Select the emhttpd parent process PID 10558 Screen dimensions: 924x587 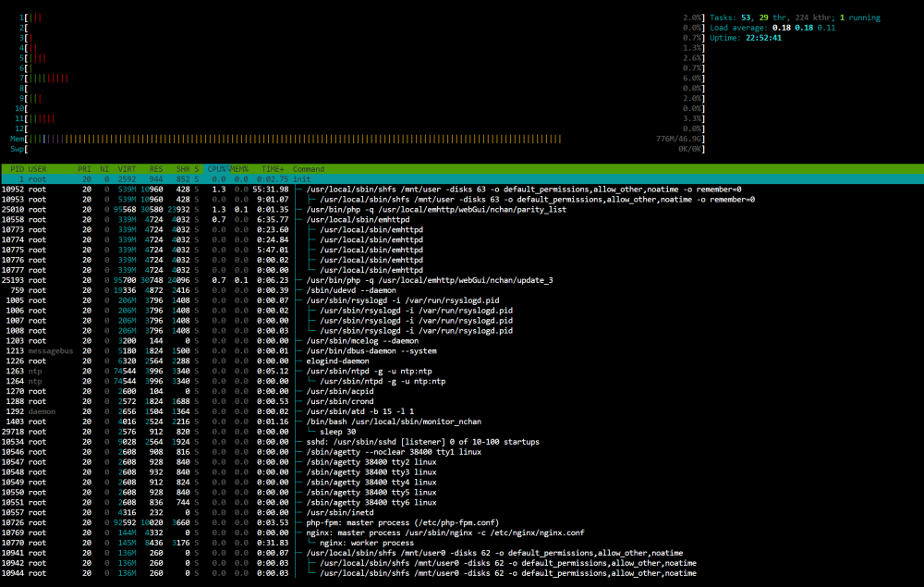462,219
